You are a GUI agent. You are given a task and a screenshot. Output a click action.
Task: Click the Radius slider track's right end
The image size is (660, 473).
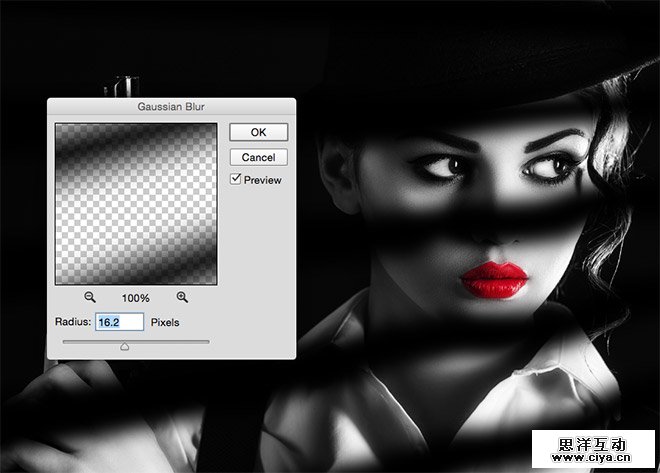pos(208,341)
